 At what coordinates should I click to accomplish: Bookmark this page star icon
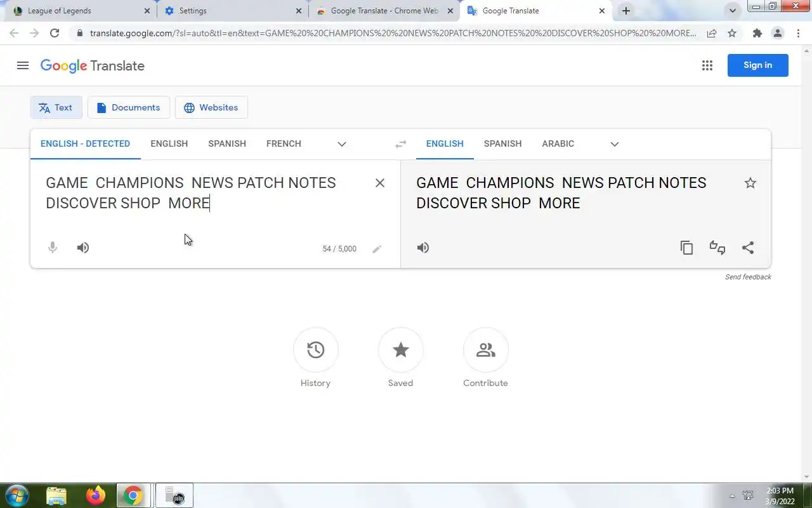[x=732, y=33]
